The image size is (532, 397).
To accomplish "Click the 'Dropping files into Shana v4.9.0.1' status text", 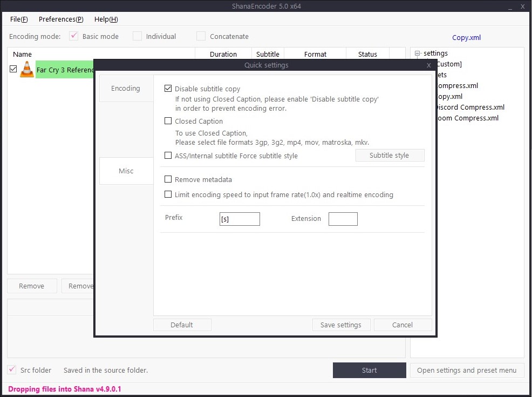I will coord(64,389).
